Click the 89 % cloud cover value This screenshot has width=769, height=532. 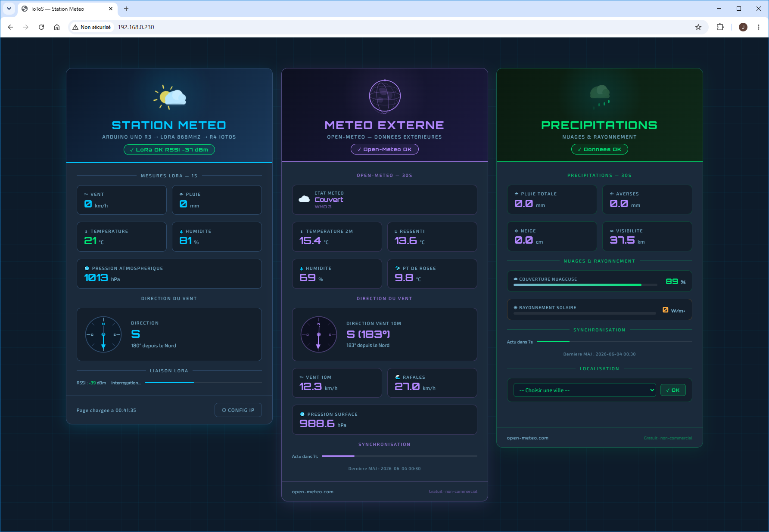click(x=676, y=281)
